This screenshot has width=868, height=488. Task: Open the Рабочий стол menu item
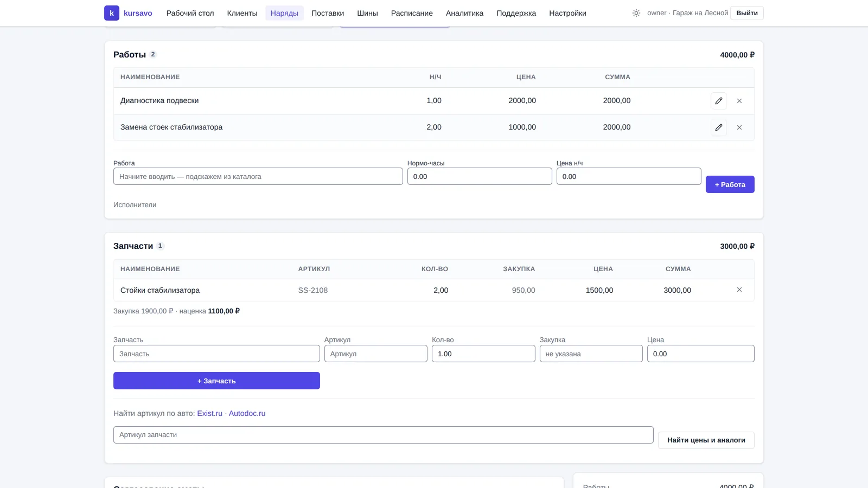point(190,13)
